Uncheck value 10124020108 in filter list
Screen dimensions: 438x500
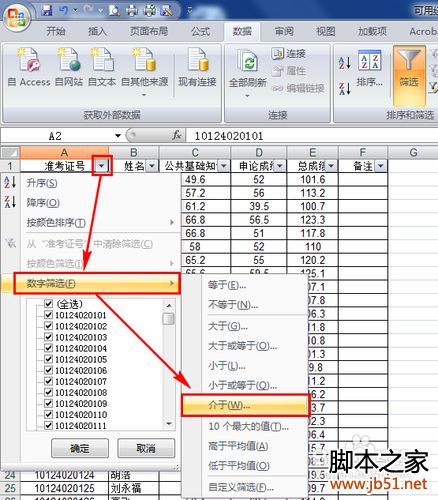[x=49, y=392]
